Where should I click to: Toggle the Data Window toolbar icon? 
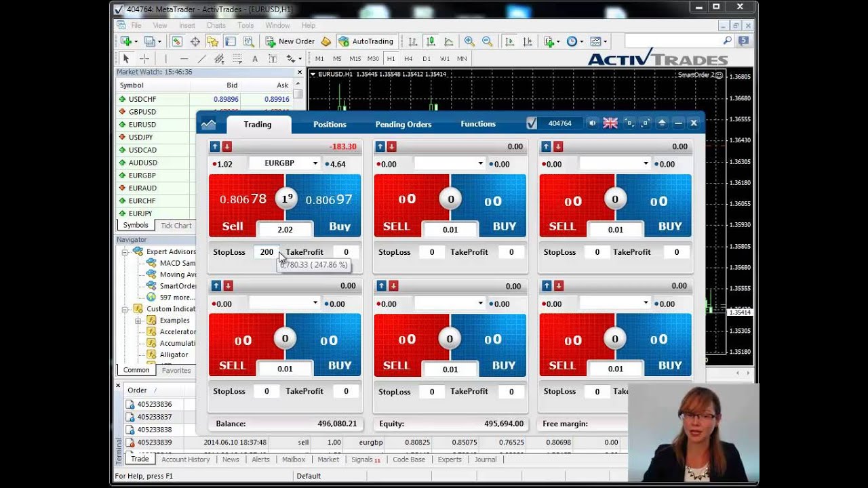pyautogui.click(x=195, y=41)
